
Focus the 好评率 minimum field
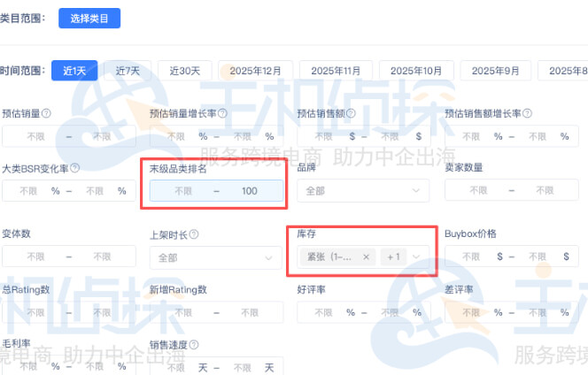coord(323,312)
